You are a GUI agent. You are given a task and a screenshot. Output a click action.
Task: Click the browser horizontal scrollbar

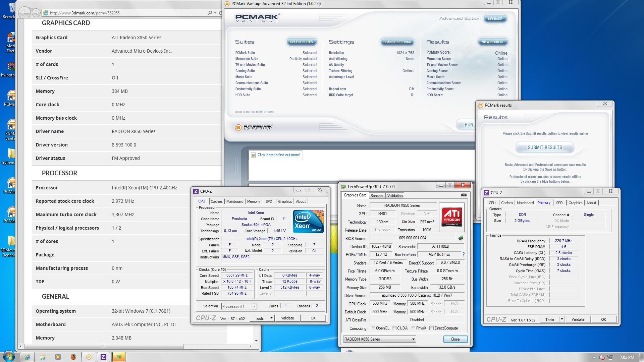coord(104,346)
